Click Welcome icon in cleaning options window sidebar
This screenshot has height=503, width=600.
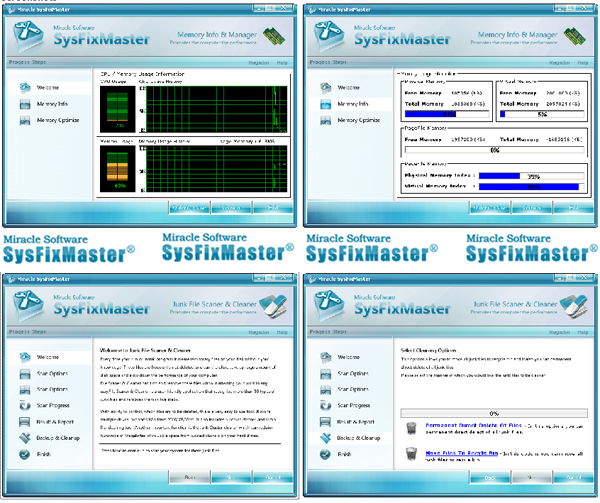(x=326, y=357)
